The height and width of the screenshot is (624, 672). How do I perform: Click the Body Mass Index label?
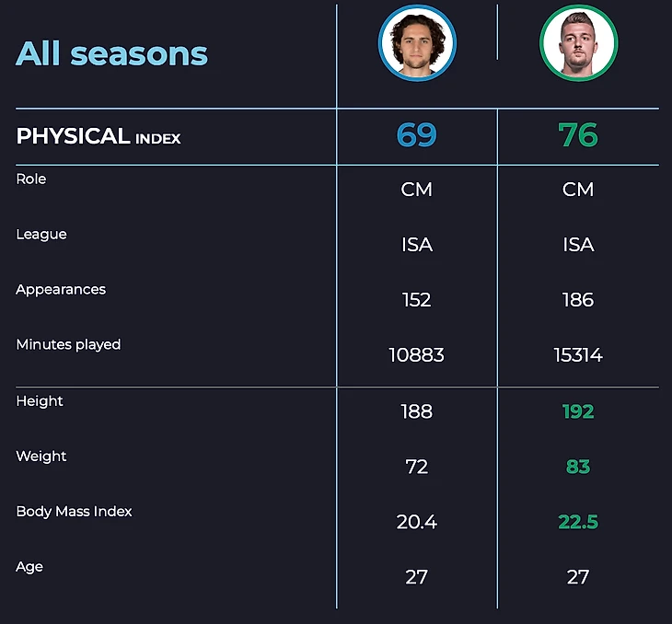74,511
